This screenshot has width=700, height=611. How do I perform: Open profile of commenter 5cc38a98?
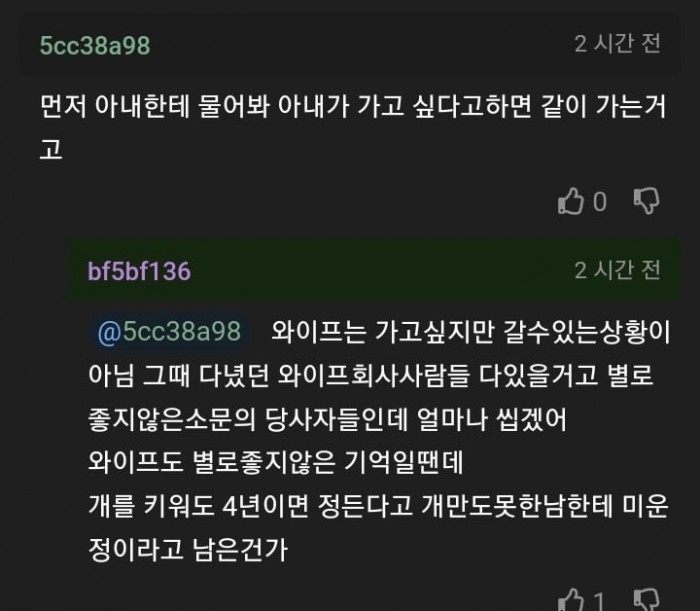95,45
